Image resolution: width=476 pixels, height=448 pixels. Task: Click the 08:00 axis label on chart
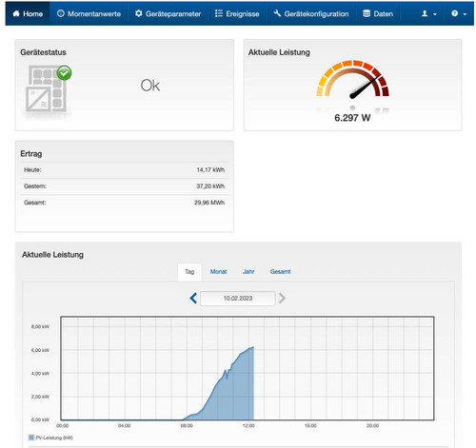coord(187,425)
